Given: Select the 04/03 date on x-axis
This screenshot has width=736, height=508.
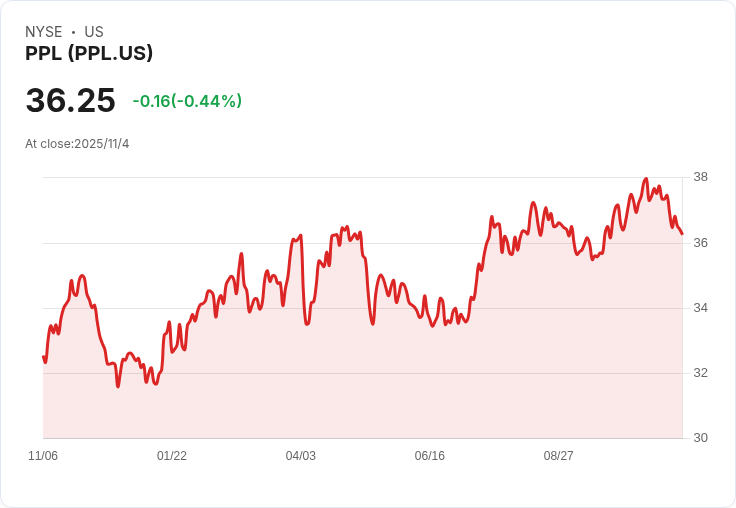Looking at the screenshot, I should [300, 456].
